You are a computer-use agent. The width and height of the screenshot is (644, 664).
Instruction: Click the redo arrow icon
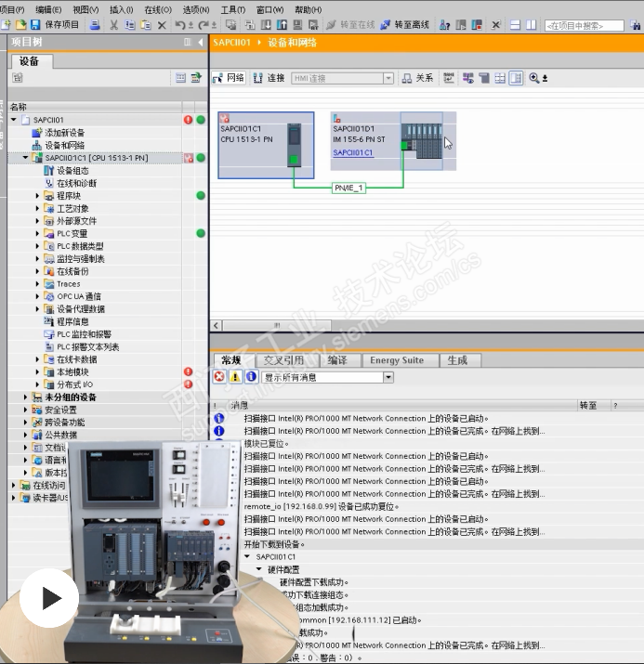tap(204, 25)
